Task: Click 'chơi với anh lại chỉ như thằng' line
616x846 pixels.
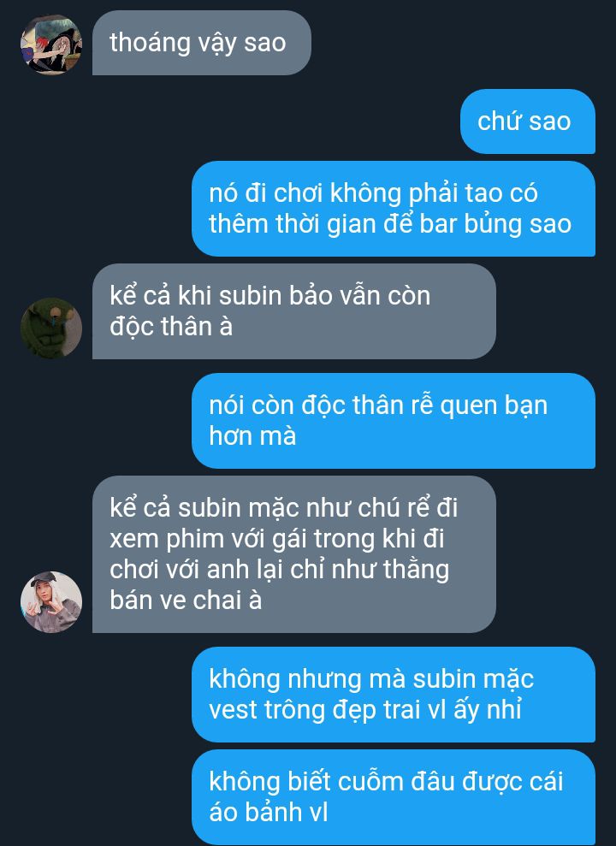Action: pos(280,570)
